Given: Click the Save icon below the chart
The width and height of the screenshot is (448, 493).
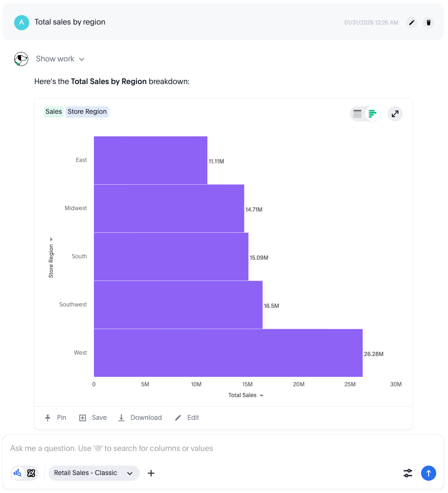Looking at the screenshot, I should point(83,418).
